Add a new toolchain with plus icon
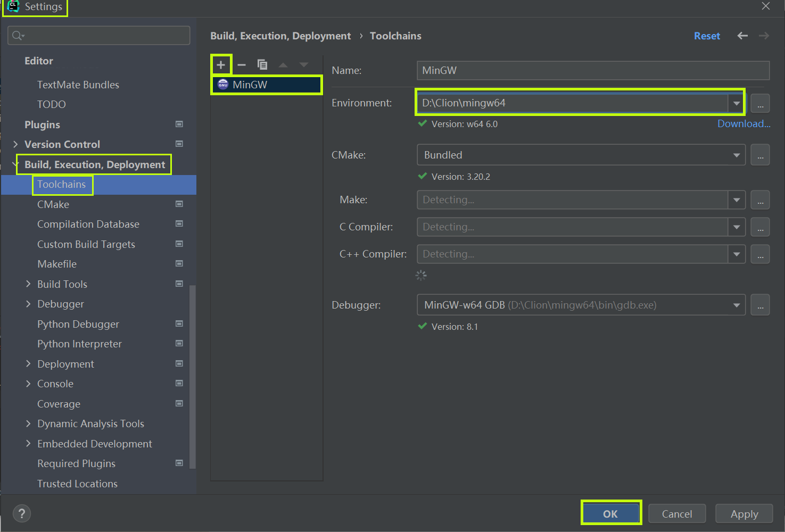The image size is (785, 532). [x=221, y=65]
